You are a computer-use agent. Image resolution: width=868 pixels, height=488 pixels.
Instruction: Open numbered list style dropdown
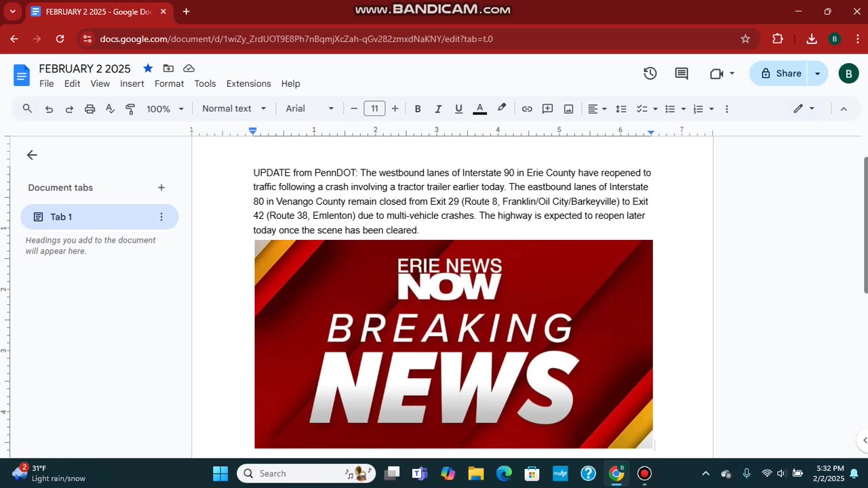tap(711, 108)
